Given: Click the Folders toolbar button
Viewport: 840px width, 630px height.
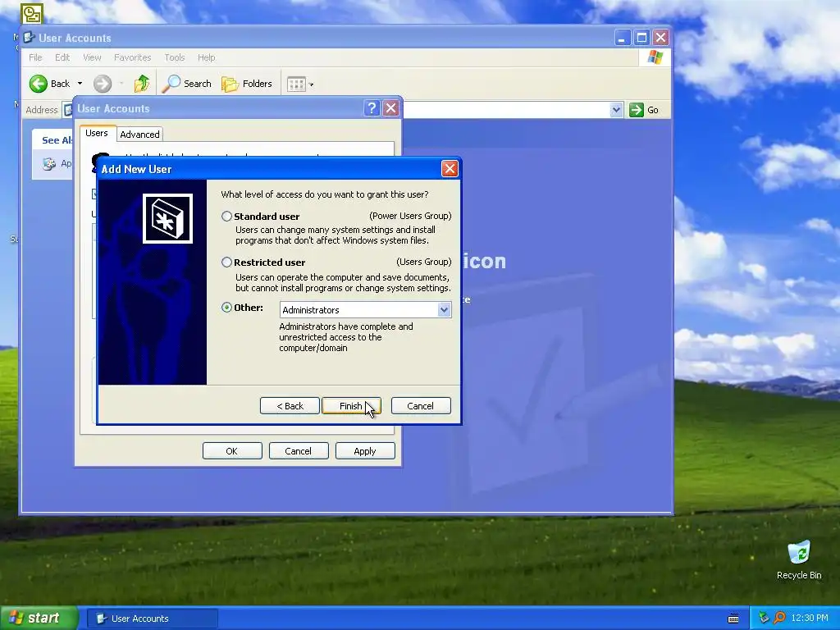Looking at the screenshot, I should click(x=247, y=84).
